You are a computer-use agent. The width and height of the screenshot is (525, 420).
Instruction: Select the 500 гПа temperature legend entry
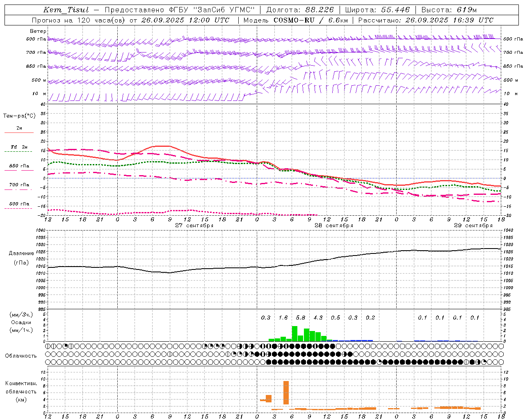[x=19, y=204]
